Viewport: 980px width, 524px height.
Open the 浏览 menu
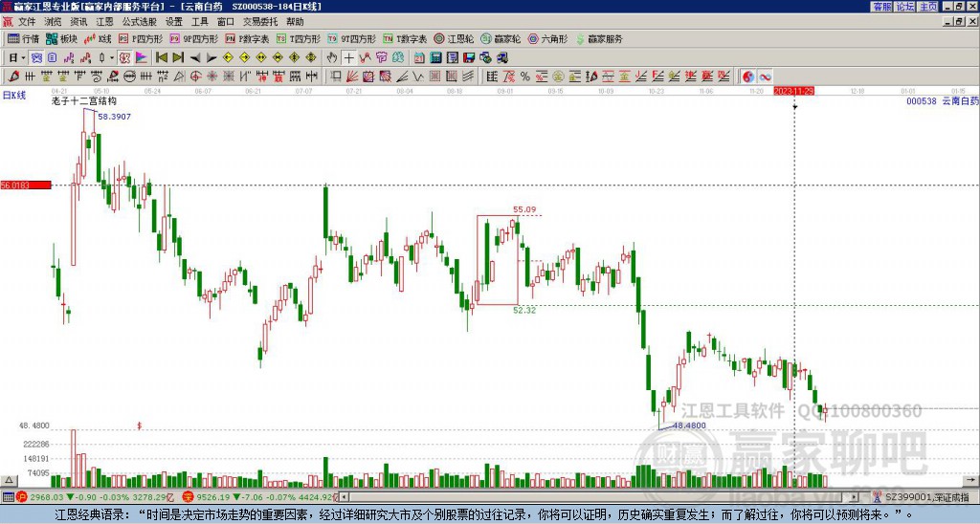point(53,22)
